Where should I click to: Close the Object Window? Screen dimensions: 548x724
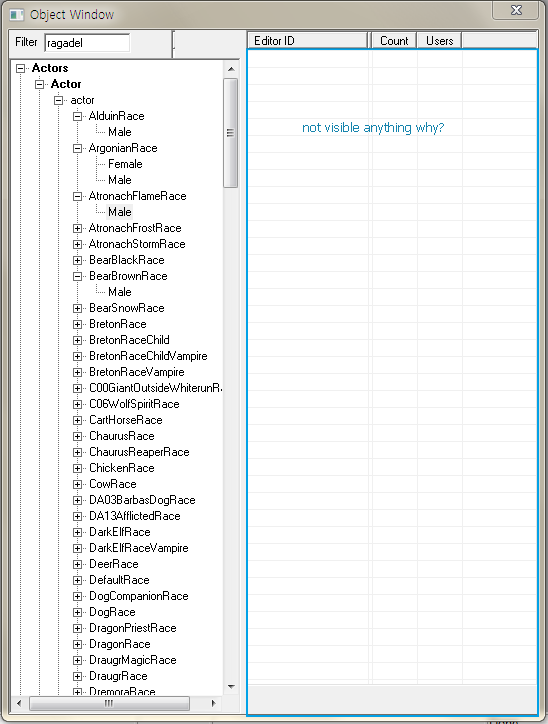click(x=516, y=10)
